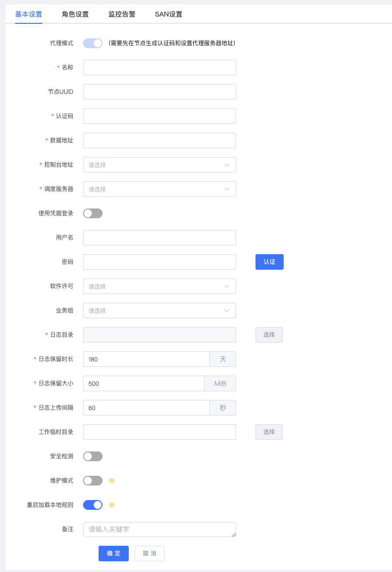Open the 控制台地址 dropdown
The image size is (392, 572).
tap(159, 165)
